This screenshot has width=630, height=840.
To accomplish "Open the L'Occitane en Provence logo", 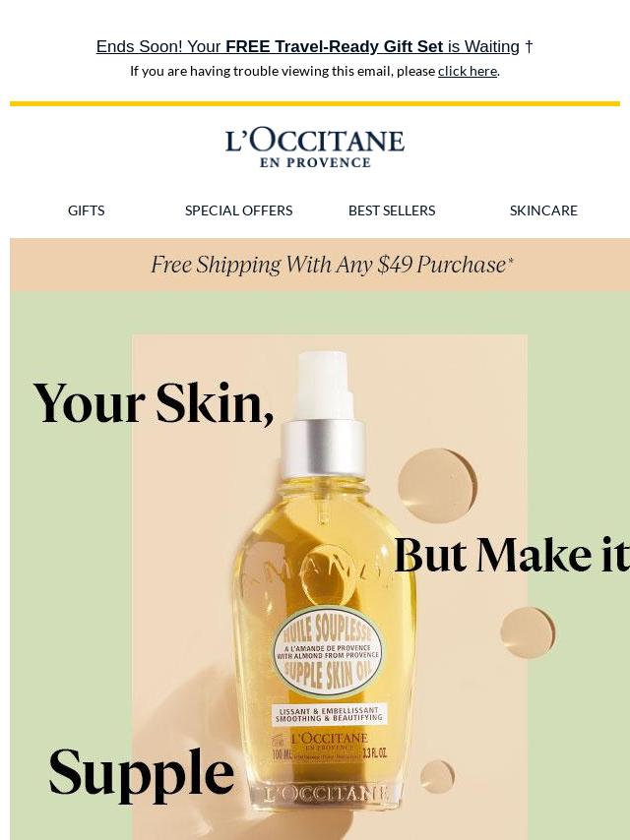I will pyautogui.click(x=315, y=148).
